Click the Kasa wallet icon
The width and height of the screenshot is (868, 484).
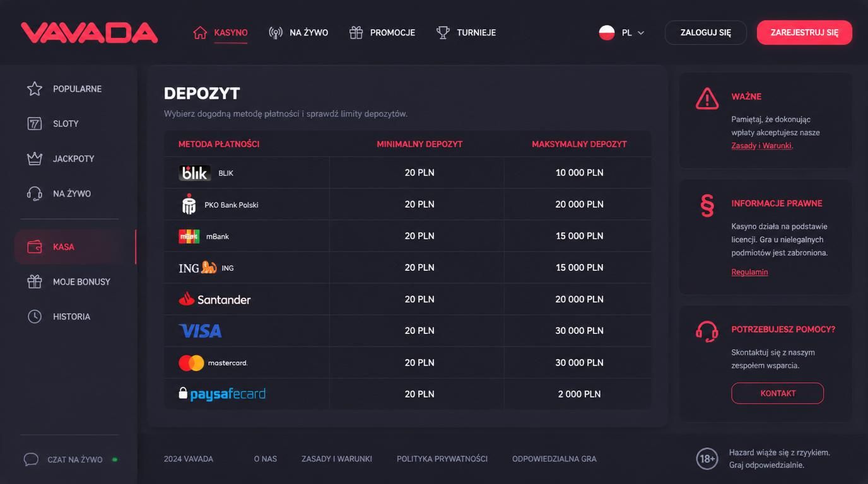[x=35, y=247]
